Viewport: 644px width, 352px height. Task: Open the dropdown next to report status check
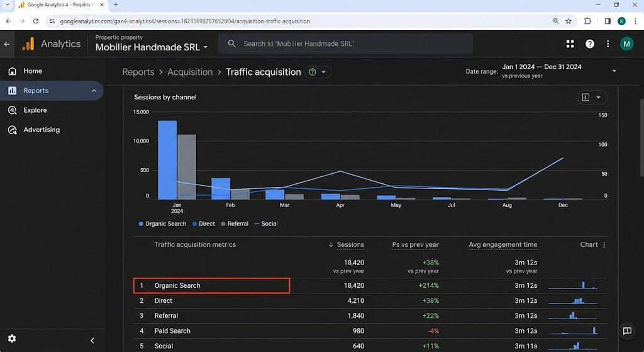tap(324, 72)
